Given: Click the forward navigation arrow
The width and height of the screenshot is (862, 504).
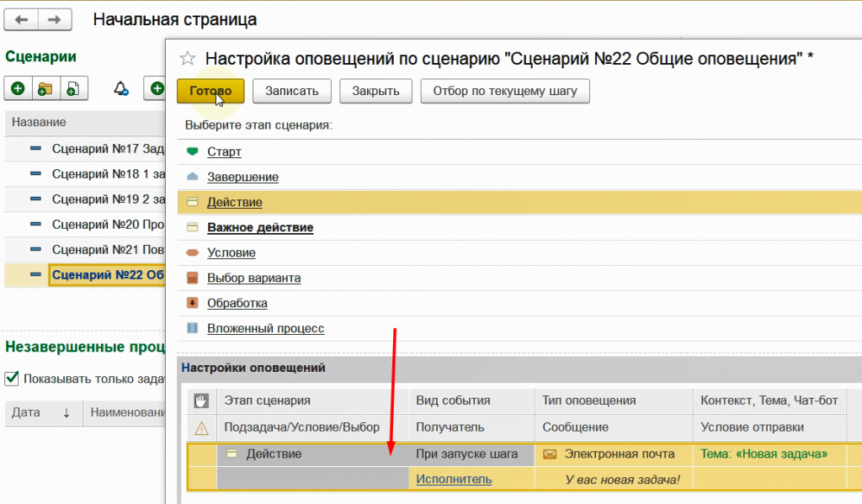Looking at the screenshot, I should click(x=54, y=19).
